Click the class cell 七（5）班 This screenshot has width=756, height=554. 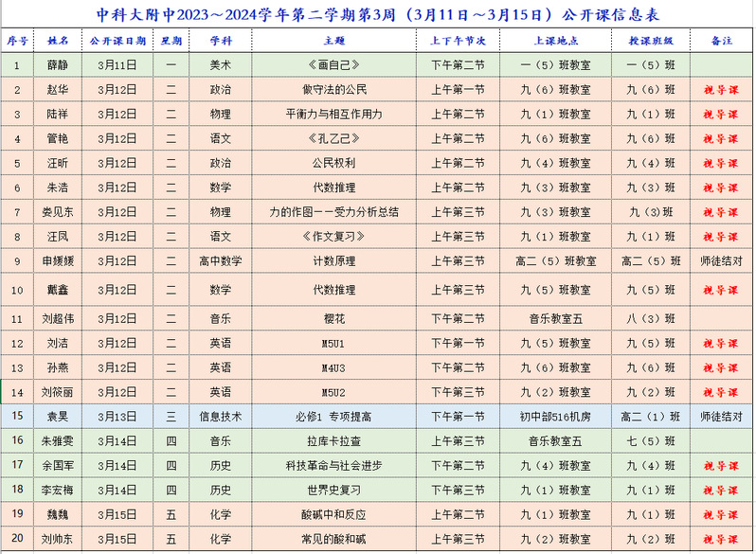point(651,441)
